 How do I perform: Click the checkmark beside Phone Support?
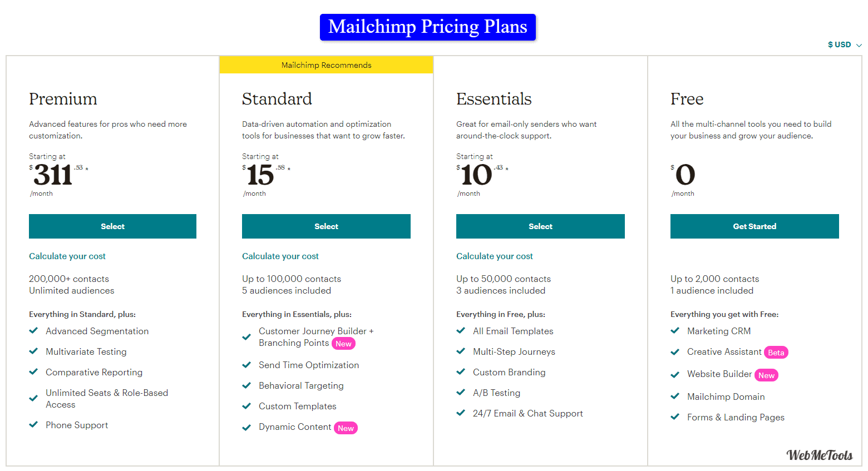pos(33,424)
